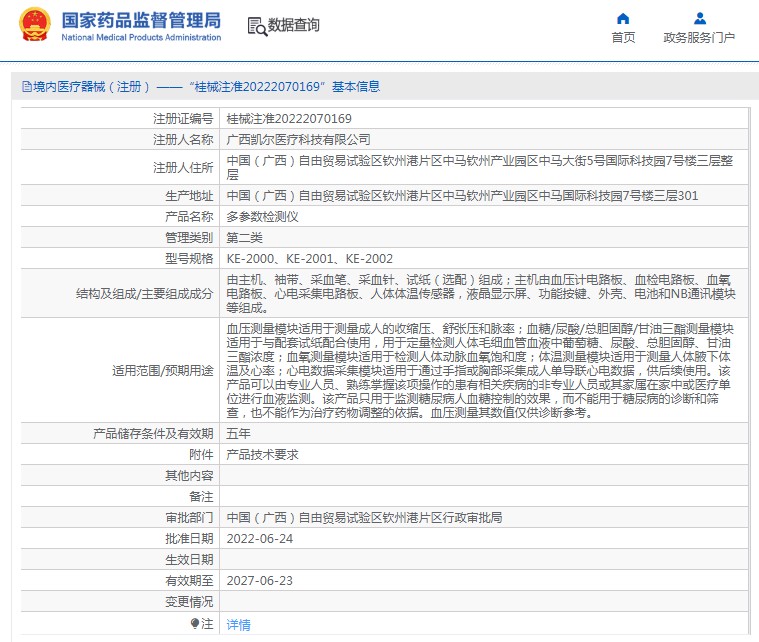Click expiry date 2027-06-23
This screenshot has width=759, height=642.
(260, 581)
